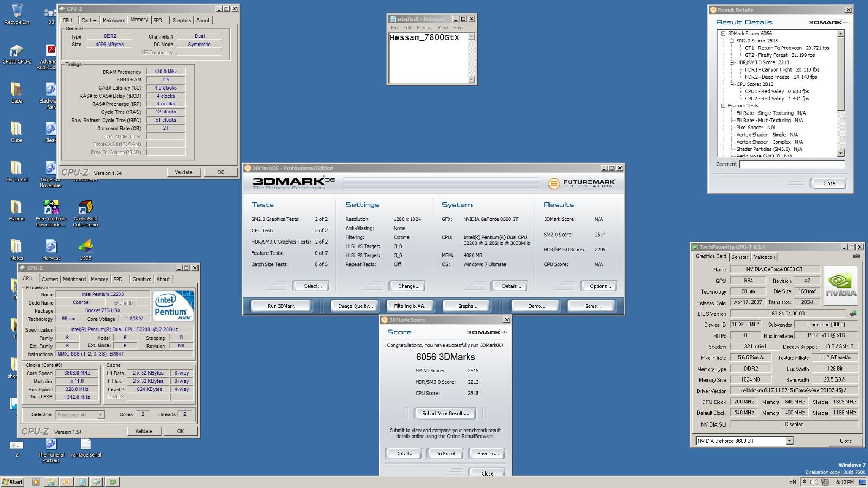The height and width of the screenshot is (488, 868).
Task: Open the Maman folder on the desktop
Action: [17, 211]
